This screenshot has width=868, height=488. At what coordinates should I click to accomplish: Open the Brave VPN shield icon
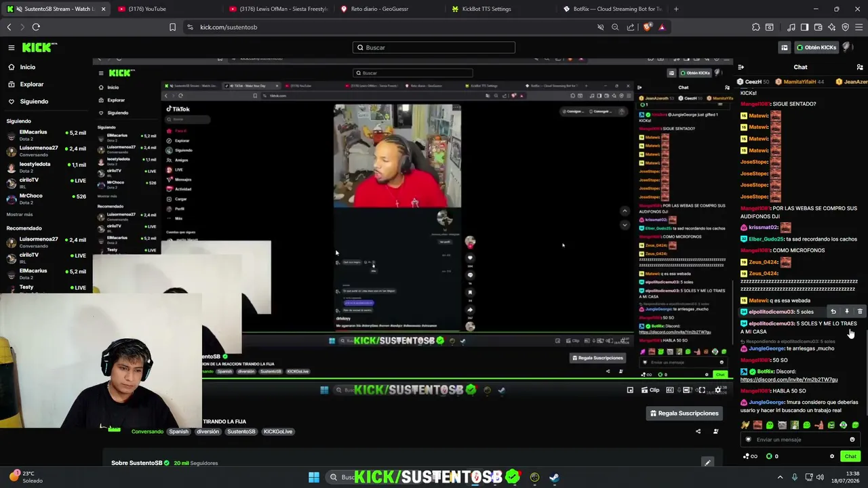coord(845,27)
